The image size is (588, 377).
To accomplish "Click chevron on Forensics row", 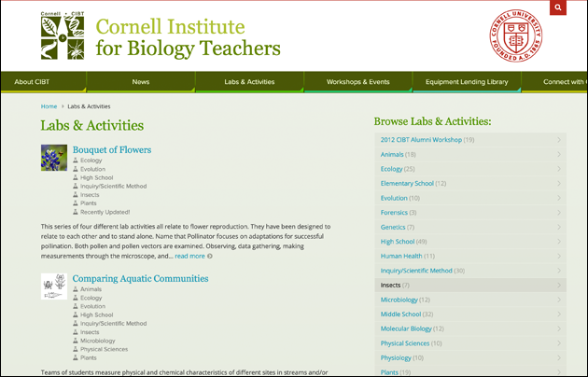I will pos(559,213).
